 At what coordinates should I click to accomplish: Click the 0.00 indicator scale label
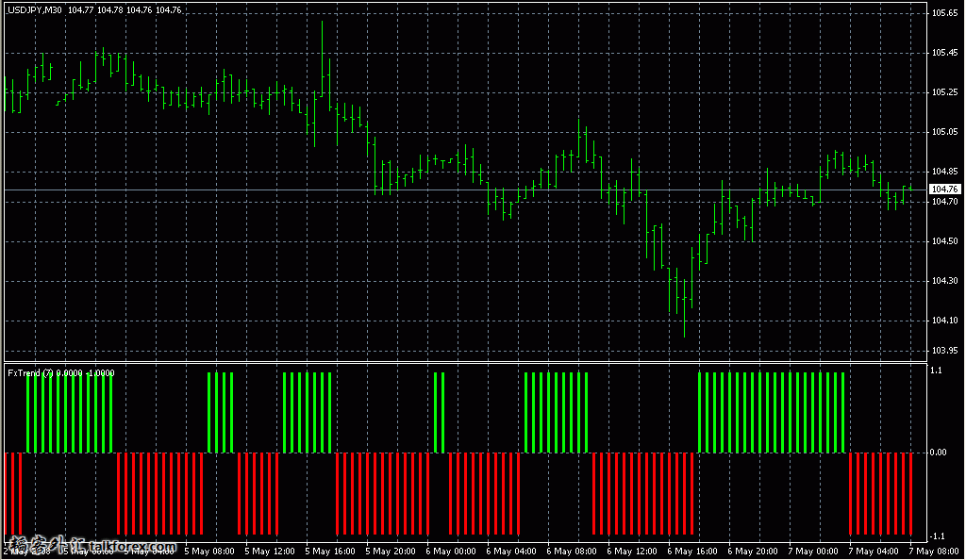[938, 453]
